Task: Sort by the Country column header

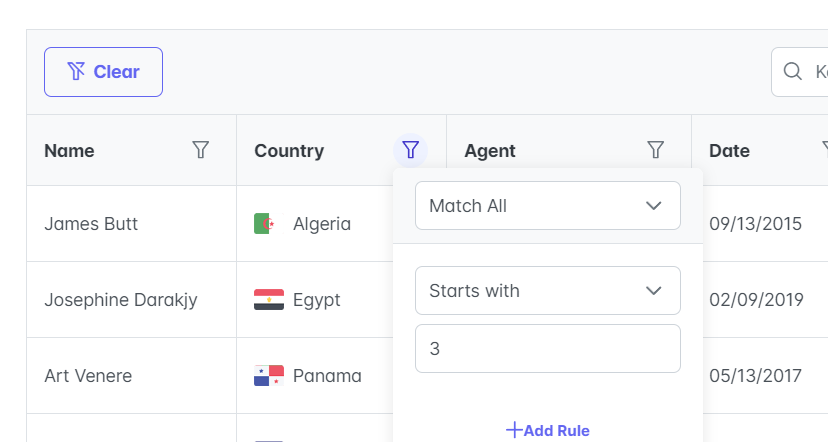Action: click(289, 151)
